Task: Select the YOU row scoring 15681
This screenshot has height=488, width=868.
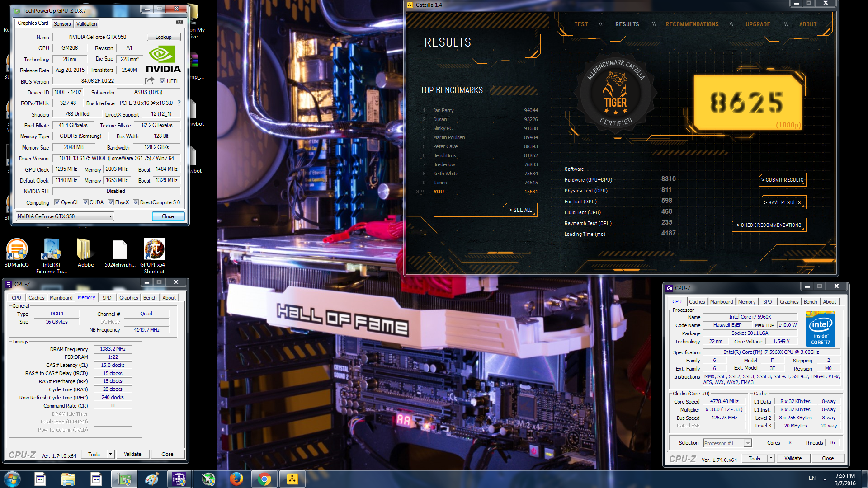Action: [x=476, y=192]
